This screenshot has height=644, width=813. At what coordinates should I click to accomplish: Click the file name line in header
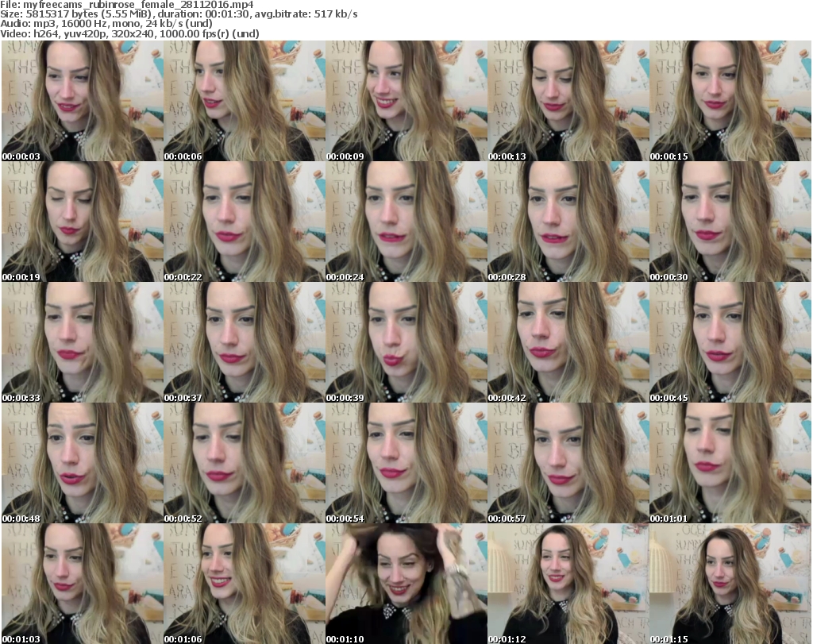click(x=127, y=5)
